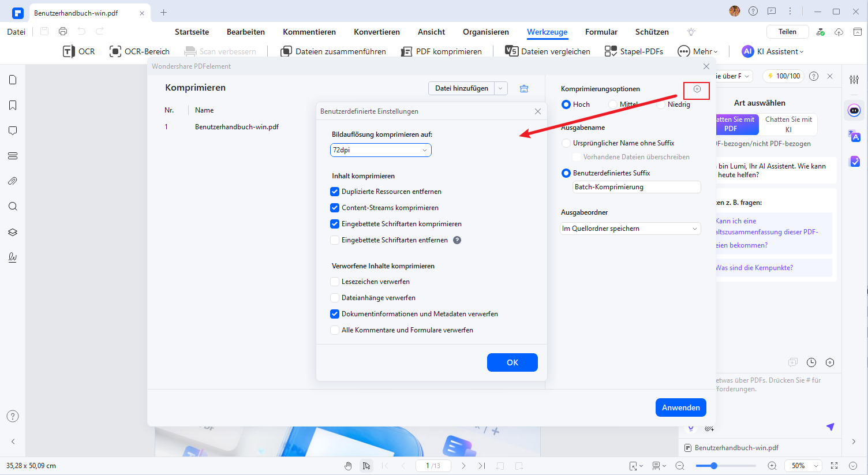Uncheck Duplizierte Ressourcen entfernen

335,192
